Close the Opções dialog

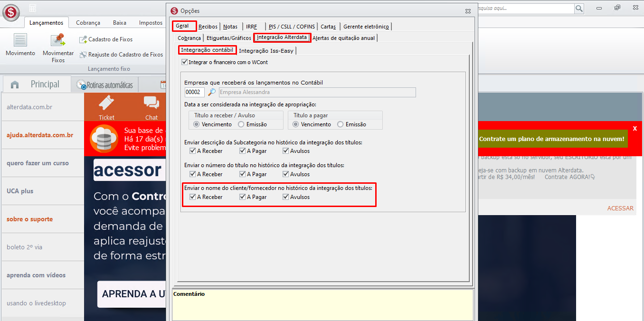click(x=468, y=10)
